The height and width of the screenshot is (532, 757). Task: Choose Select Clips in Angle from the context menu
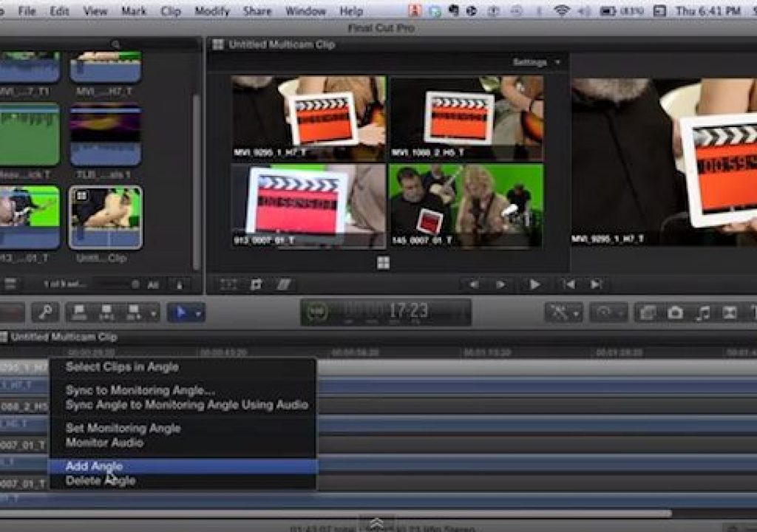click(183, 367)
